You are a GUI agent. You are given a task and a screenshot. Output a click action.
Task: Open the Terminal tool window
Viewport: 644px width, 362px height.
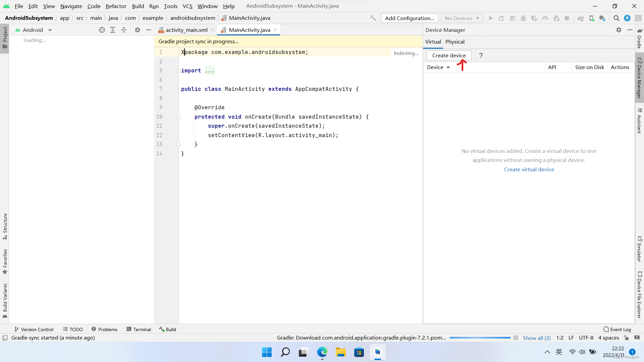click(139, 329)
